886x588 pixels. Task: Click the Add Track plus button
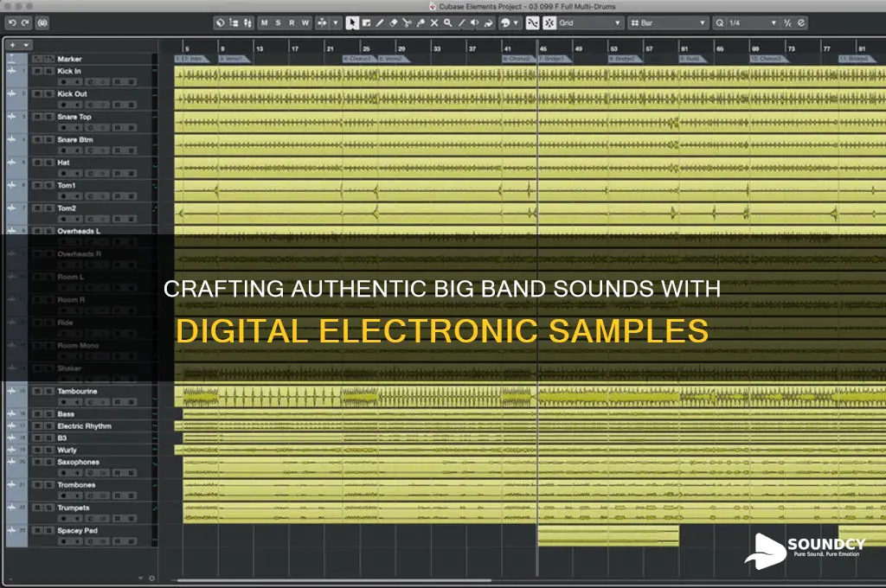(x=12, y=45)
